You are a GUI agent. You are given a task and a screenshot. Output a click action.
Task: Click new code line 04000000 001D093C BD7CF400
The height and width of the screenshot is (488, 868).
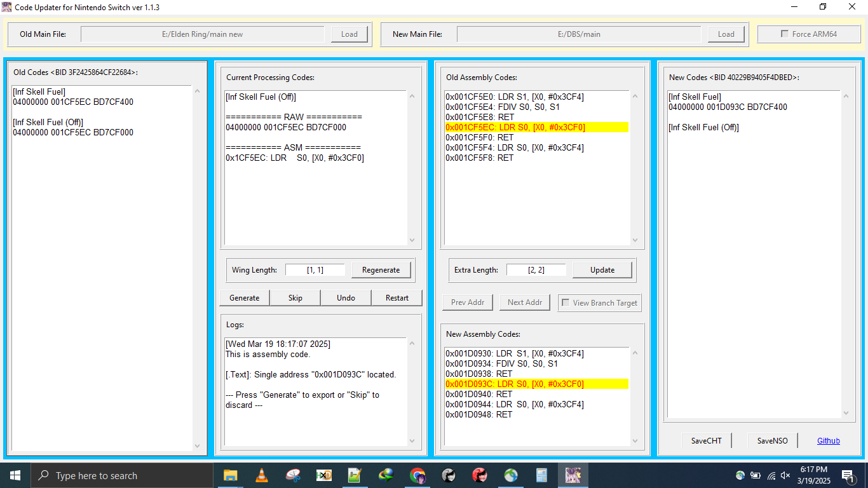[x=728, y=107]
